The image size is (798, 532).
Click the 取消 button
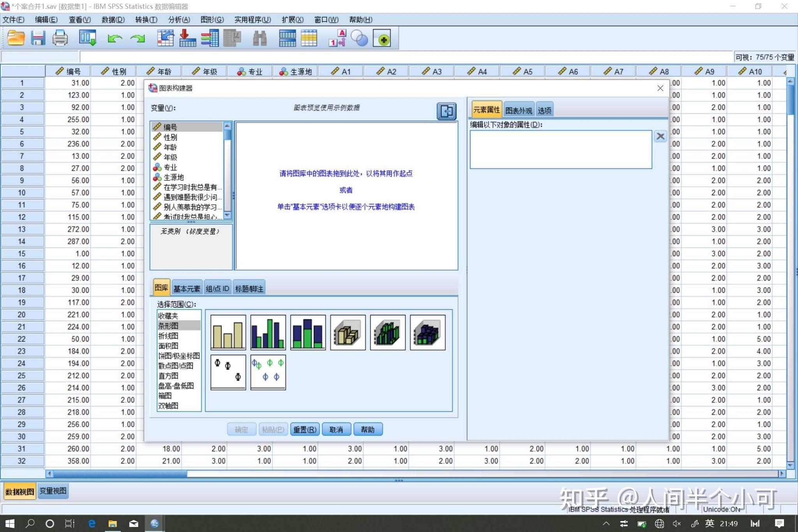point(336,429)
